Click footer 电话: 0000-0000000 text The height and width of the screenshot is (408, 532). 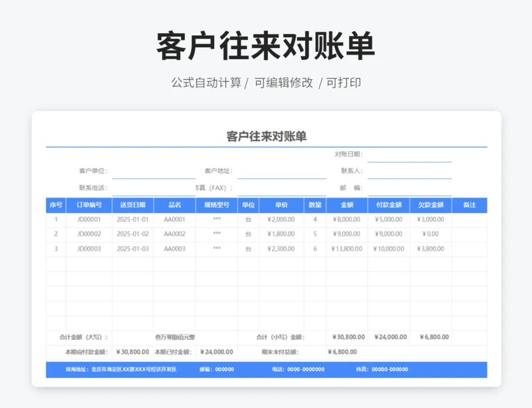[x=298, y=369]
